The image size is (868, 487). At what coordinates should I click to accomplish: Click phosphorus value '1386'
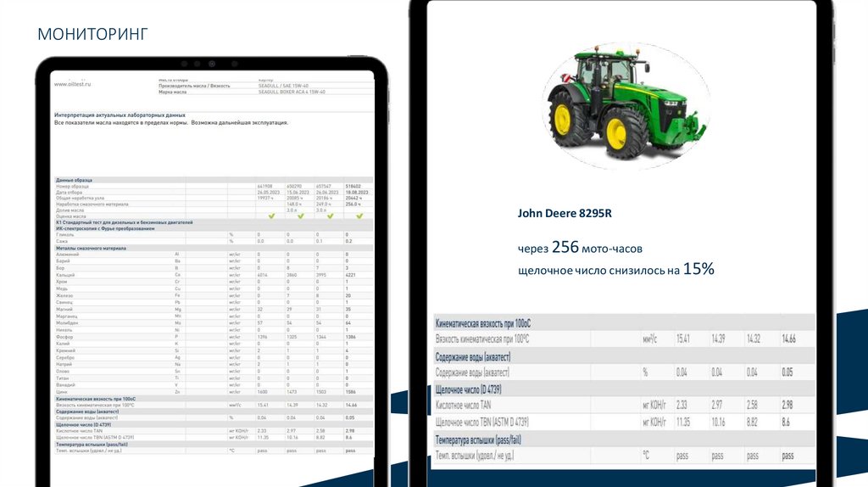click(x=350, y=337)
